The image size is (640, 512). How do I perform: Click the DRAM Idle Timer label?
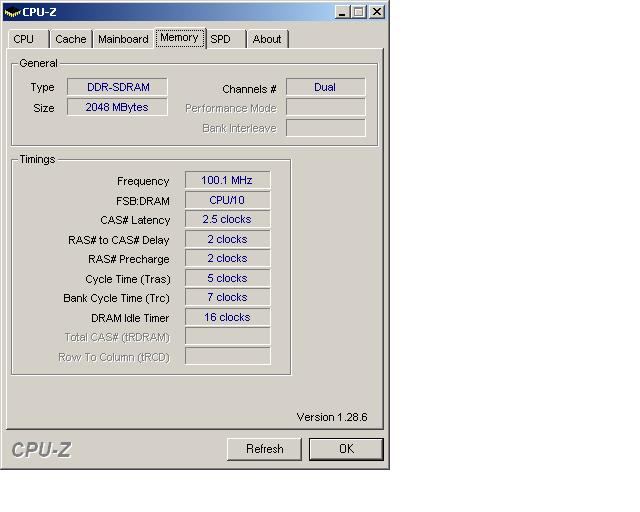[130, 318]
